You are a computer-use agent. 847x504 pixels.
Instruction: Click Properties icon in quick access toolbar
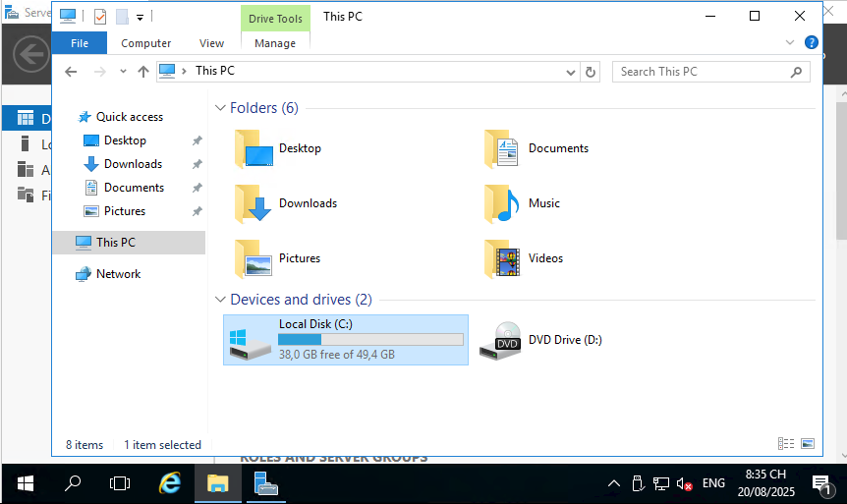coord(100,17)
